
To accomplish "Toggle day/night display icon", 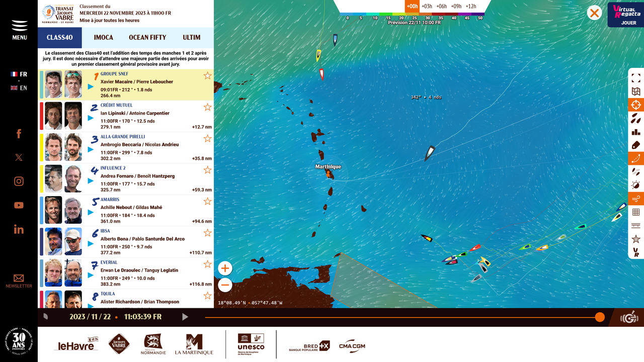I will (x=636, y=185).
